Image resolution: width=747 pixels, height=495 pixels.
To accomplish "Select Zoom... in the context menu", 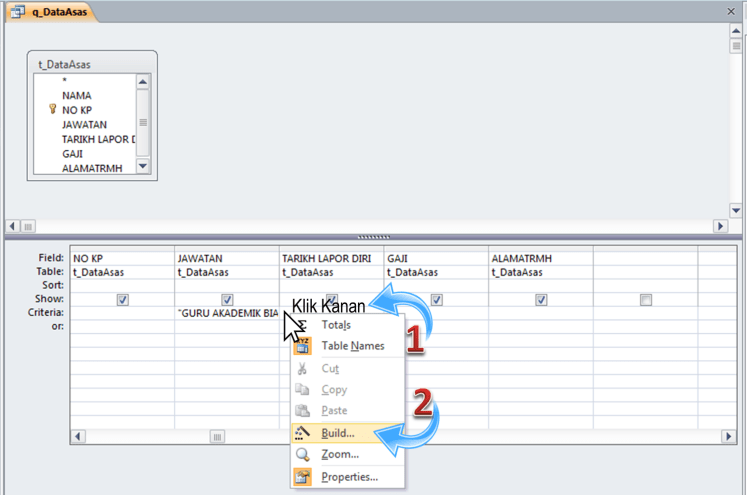I will [340, 455].
